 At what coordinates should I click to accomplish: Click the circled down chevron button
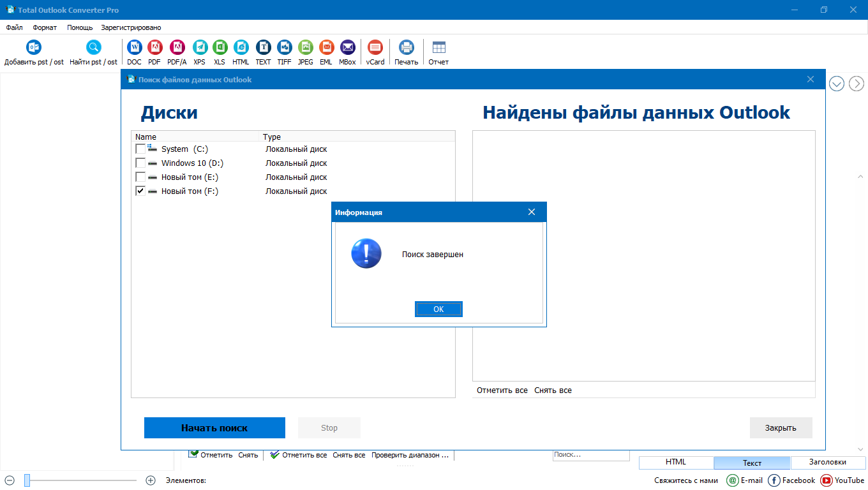tap(837, 84)
